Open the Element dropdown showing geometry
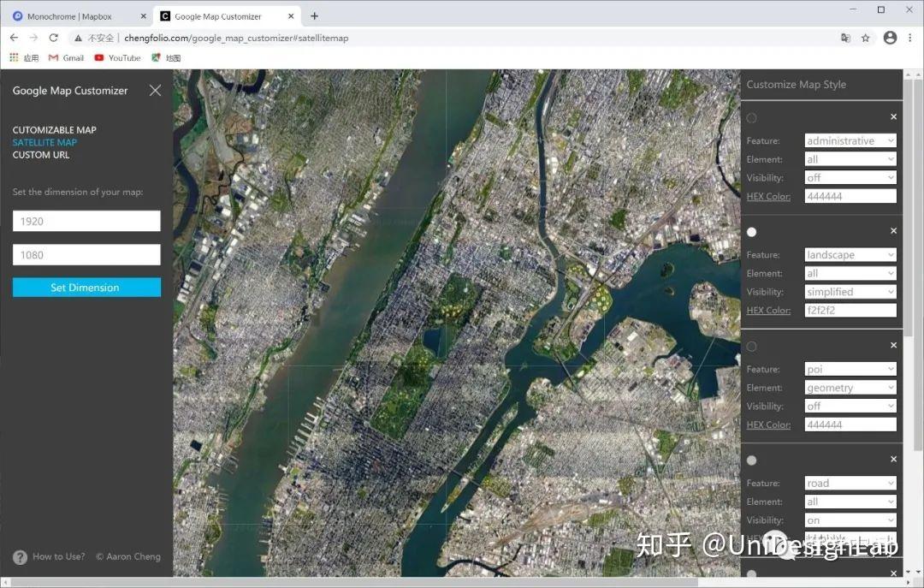 [850, 388]
